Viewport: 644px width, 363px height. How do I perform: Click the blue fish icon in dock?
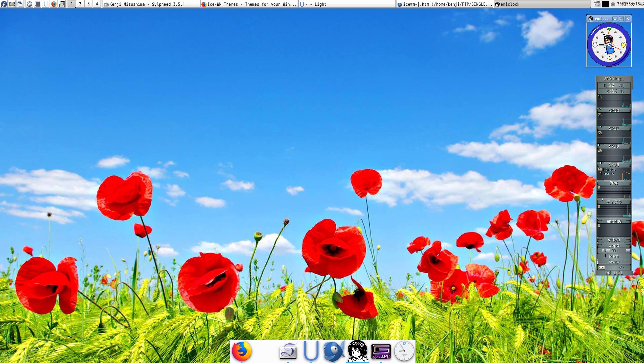[x=334, y=351]
